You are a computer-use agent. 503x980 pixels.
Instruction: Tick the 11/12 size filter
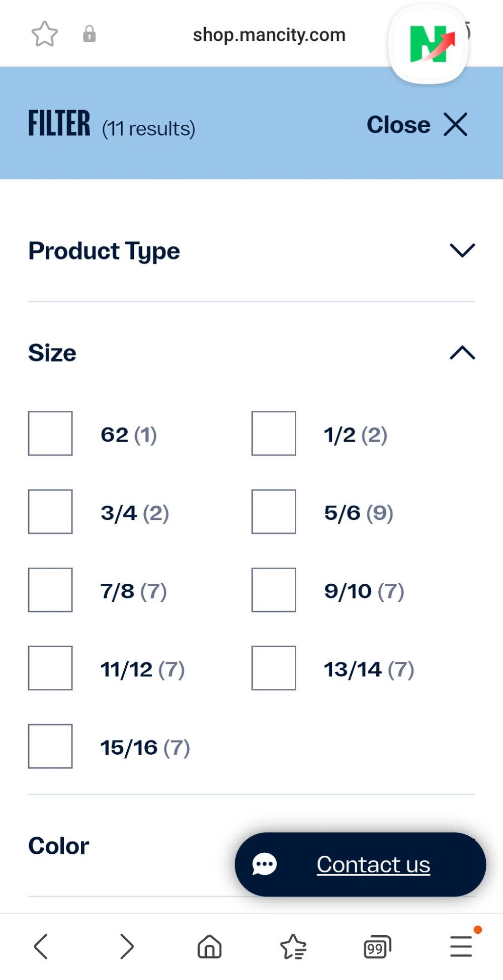click(50, 668)
